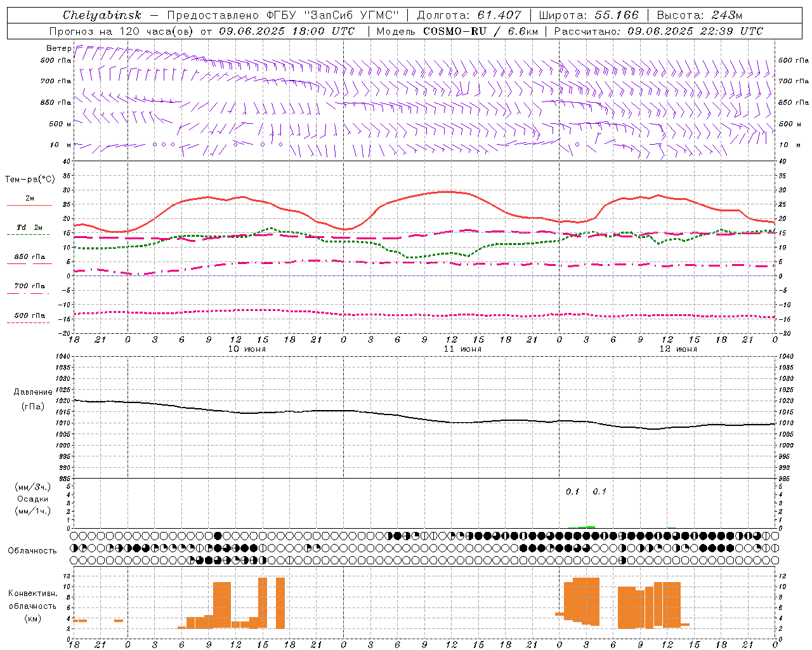
Task: Select the 'Предоставлено ФГБУ "ЗапСиб УГМС"' provider text
Action: pos(283,15)
